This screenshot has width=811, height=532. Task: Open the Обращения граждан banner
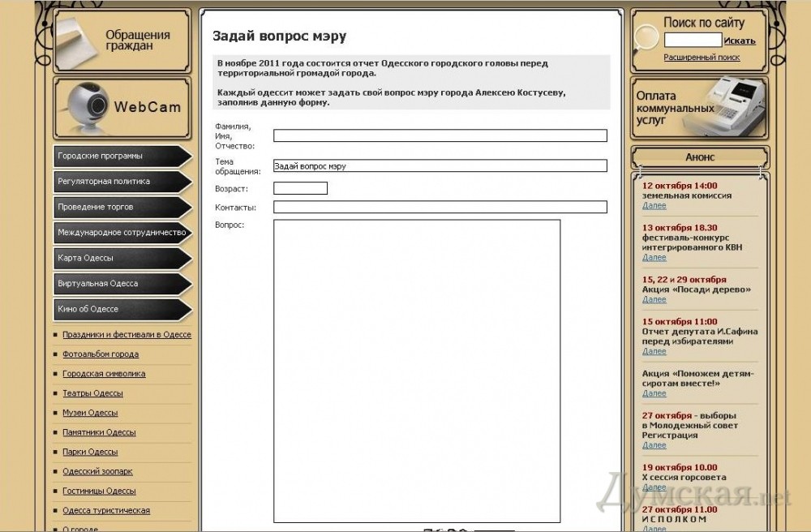point(122,41)
